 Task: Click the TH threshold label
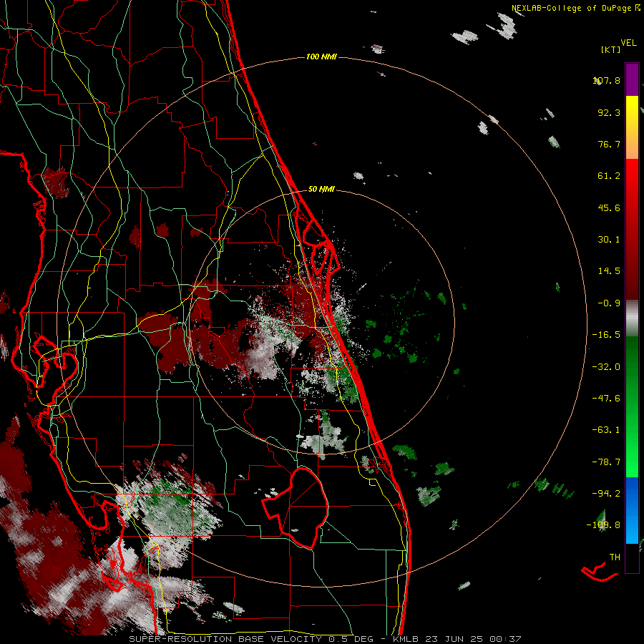615,557
